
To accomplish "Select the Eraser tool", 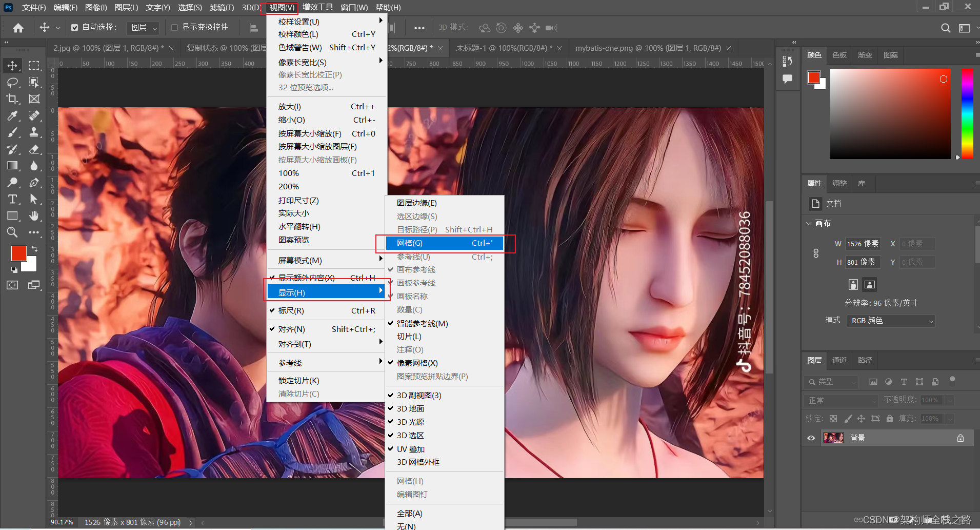I will coord(34,149).
